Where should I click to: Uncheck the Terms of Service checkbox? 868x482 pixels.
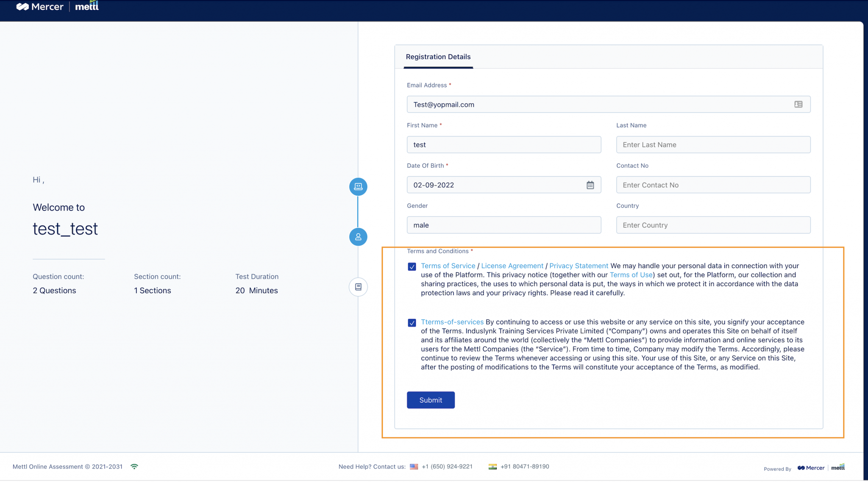(412, 266)
